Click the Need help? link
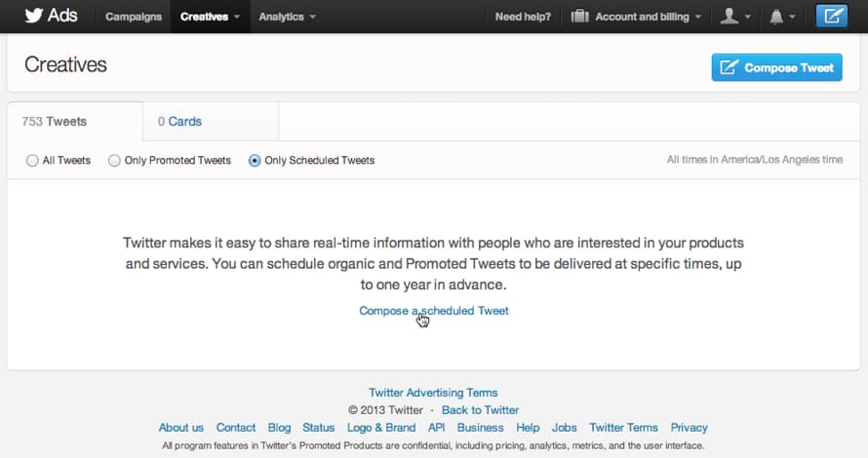This screenshot has height=458, width=868. 523,17
